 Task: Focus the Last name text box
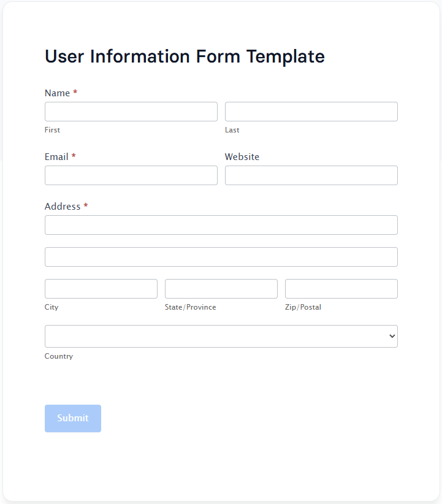click(311, 112)
